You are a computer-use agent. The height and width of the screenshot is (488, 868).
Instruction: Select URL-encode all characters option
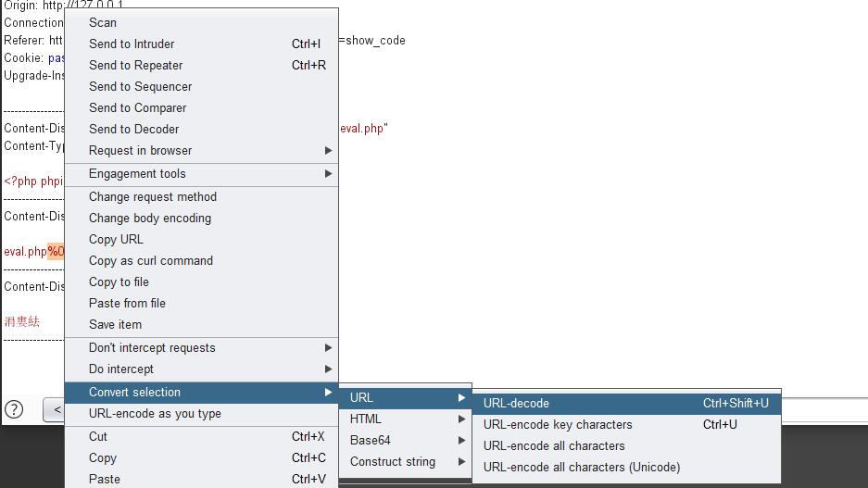554,445
